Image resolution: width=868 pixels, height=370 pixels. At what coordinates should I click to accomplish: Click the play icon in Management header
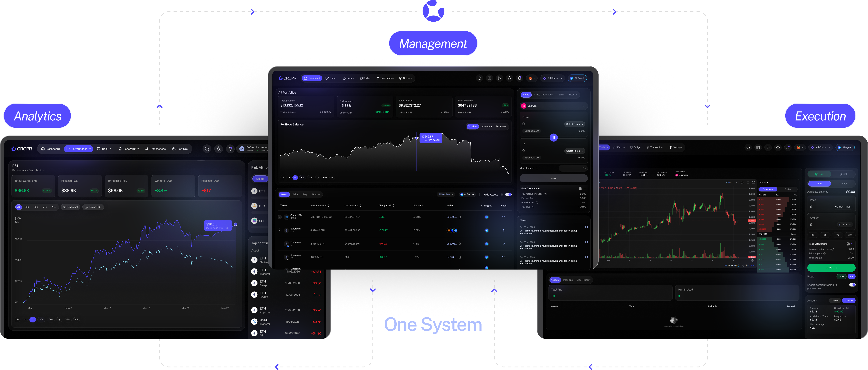[x=499, y=78]
